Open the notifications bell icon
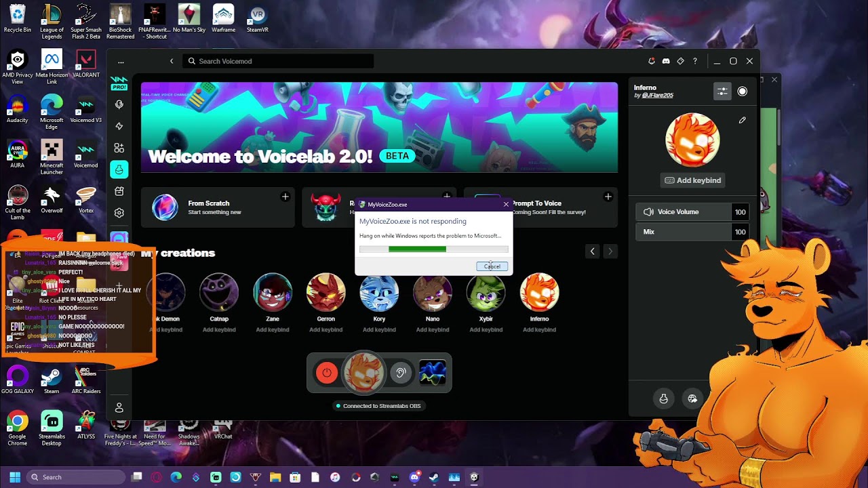Image resolution: width=868 pixels, height=488 pixels. coord(651,61)
